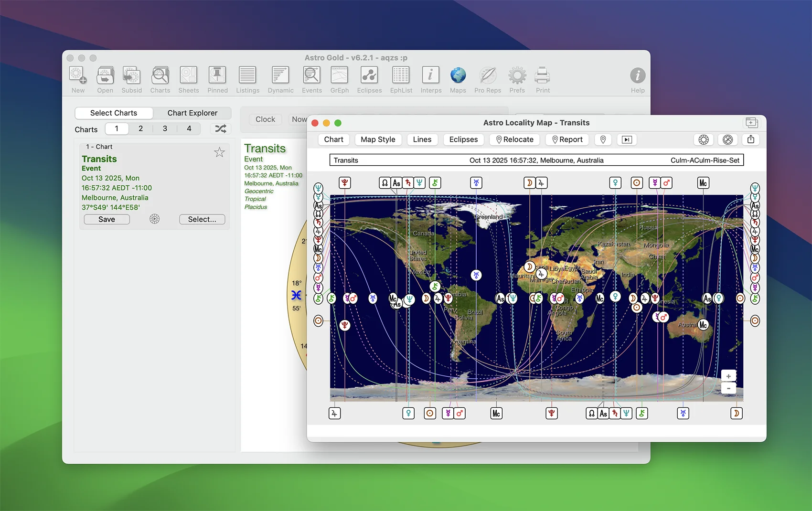Click the Pluto glyph above the map

[x=344, y=182]
